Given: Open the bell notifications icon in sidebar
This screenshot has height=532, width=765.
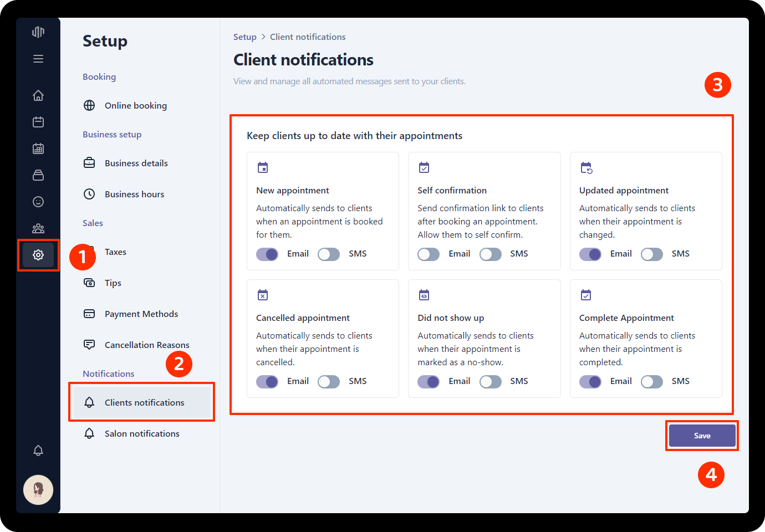Looking at the screenshot, I should (x=38, y=451).
